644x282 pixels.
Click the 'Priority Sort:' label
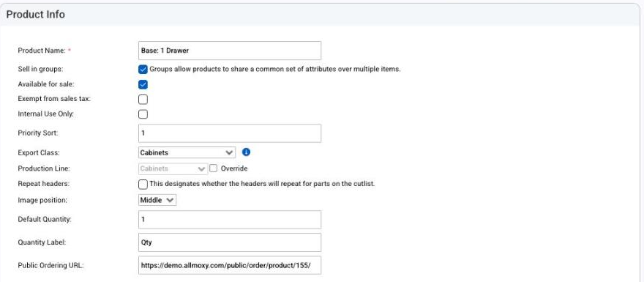[x=38, y=133]
